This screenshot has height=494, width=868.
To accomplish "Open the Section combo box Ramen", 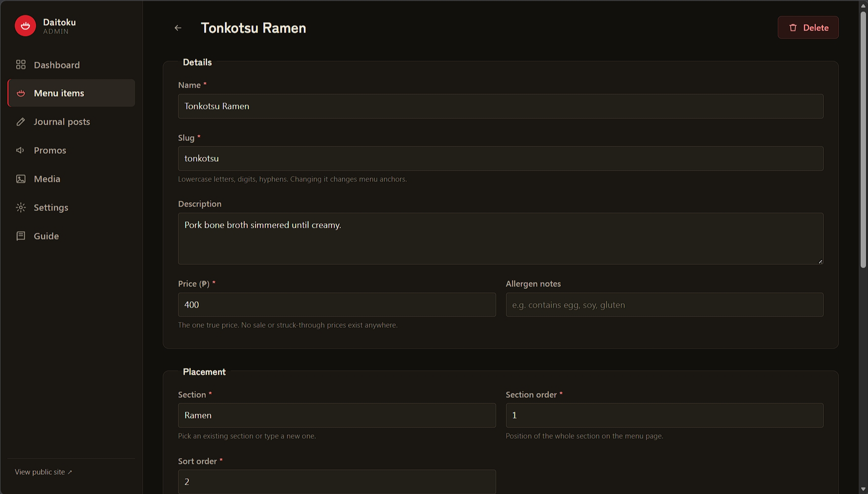I will click(337, 415).
